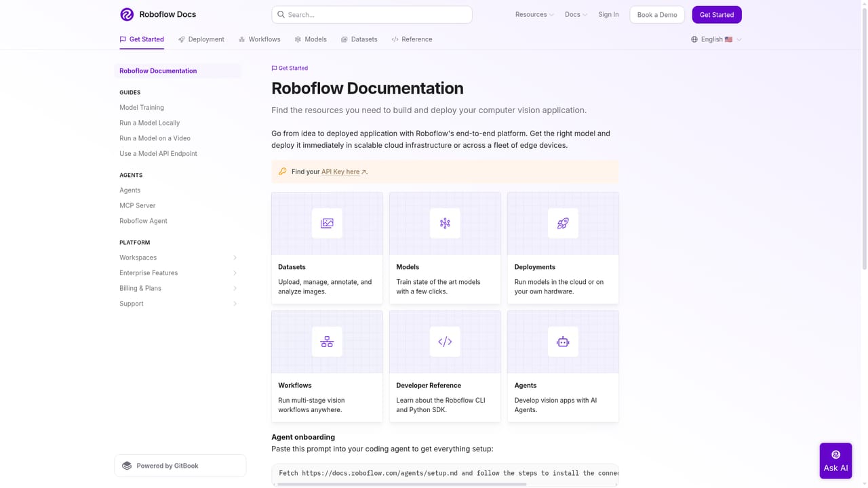Viewport: 868px width, 488px height.
Task: Switch to the Deployment tab
Action: (201, 39)
